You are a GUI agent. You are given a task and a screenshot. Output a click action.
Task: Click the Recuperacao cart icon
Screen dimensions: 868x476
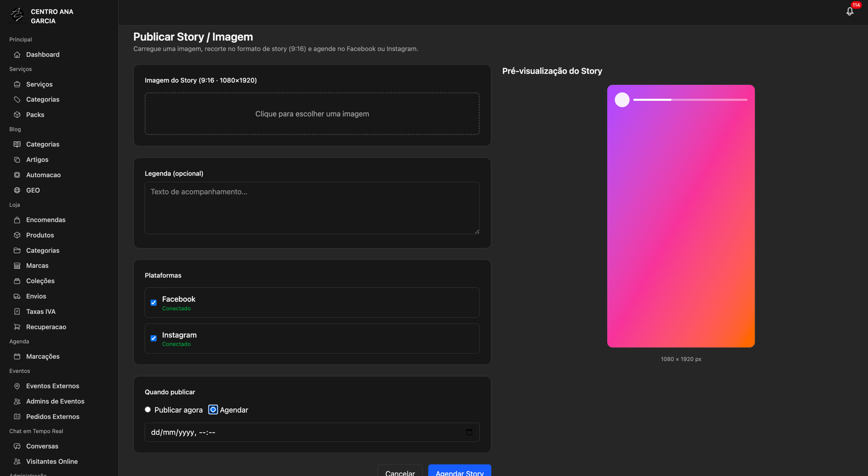(x=17, y=327)
